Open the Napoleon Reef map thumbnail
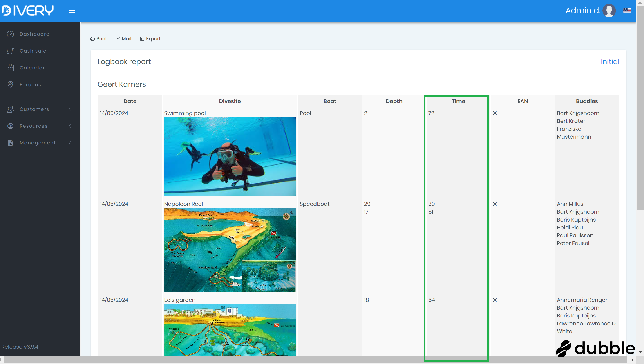Viewport: 644px width, 364px height. point(230,249)
